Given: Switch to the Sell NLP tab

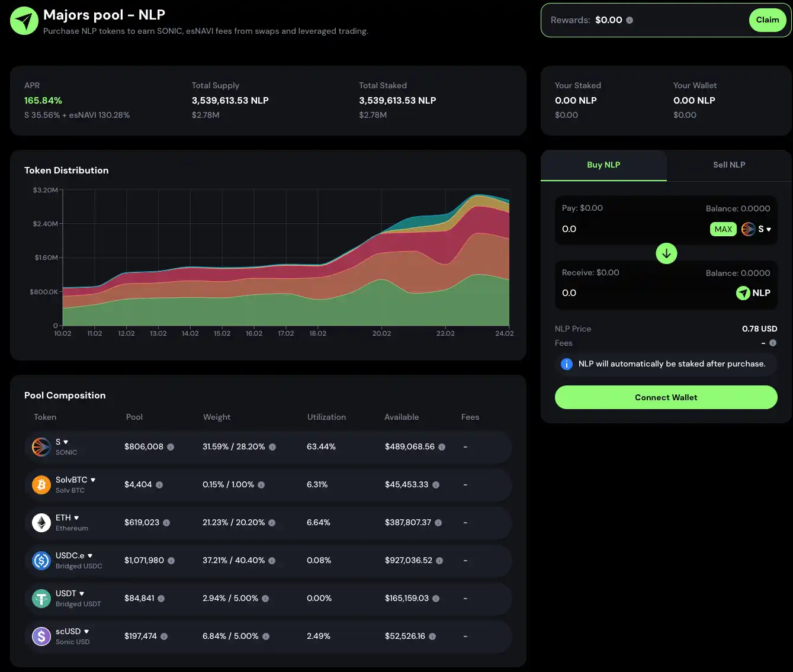Looking at the screenshot, I should (x=728, y=165).
